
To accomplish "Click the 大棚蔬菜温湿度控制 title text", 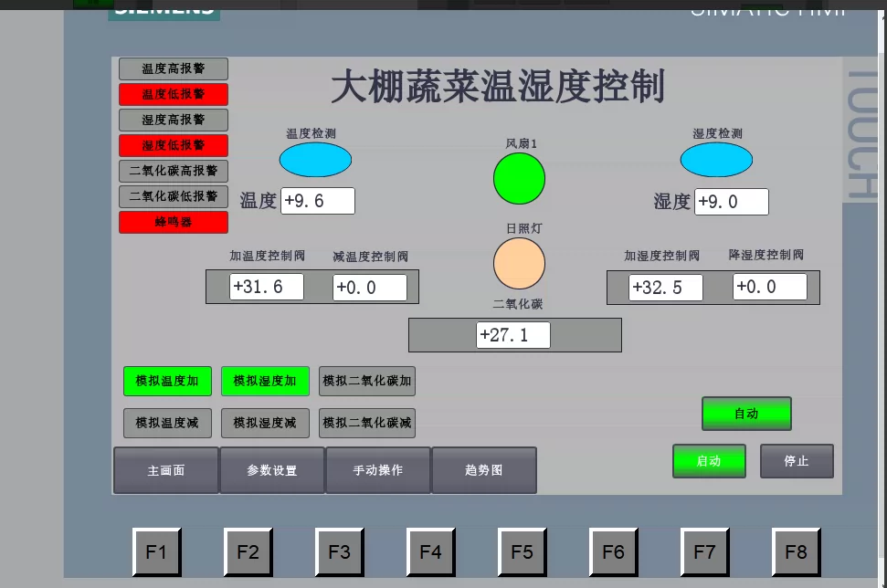I will click(x=498, y=87).
